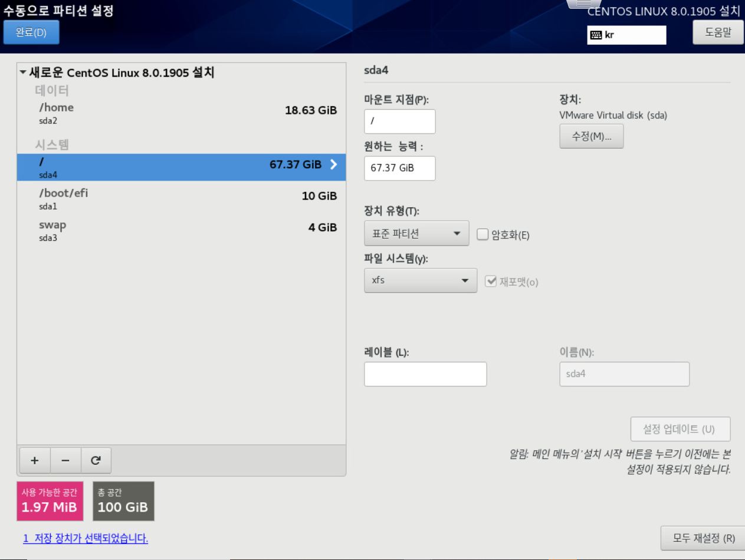Image resolution: width=745 pixels, height=560 pixels.
Task: Open the 파일 시스템 xfs dropdown
Action: tap(421, 280)
